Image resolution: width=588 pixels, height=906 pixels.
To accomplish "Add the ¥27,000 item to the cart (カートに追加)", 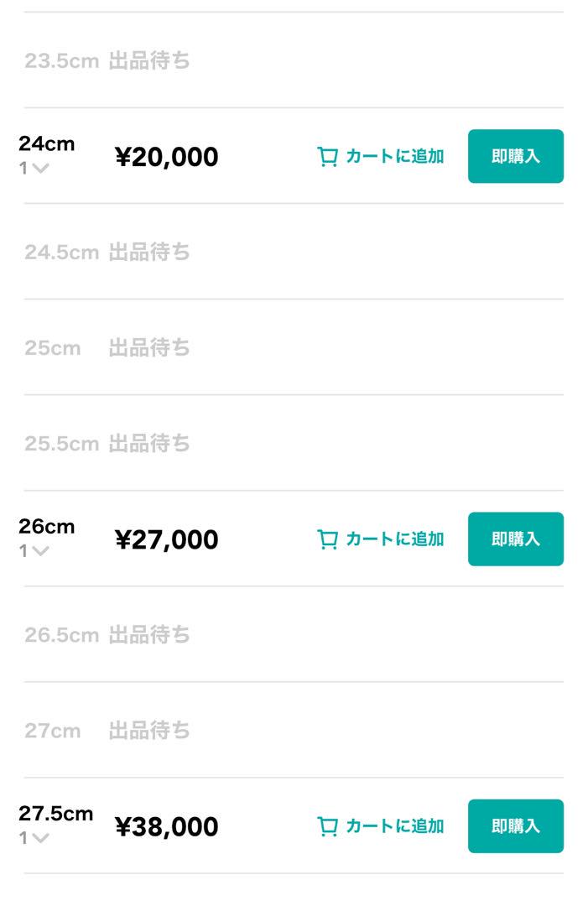I will (381, 539).
